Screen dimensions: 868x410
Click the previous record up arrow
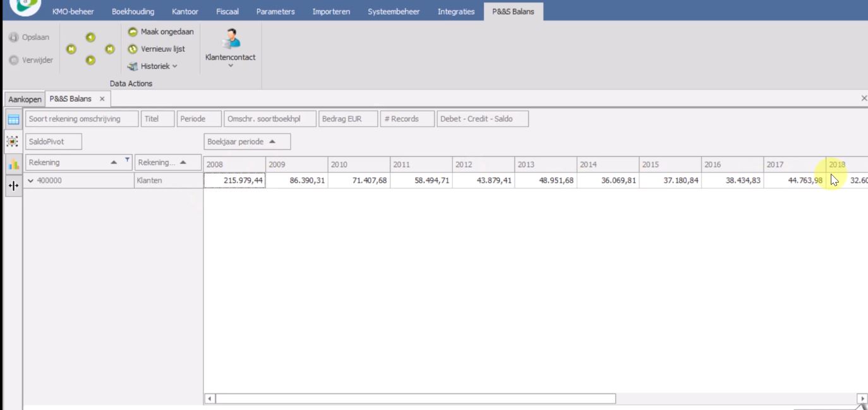90,38
